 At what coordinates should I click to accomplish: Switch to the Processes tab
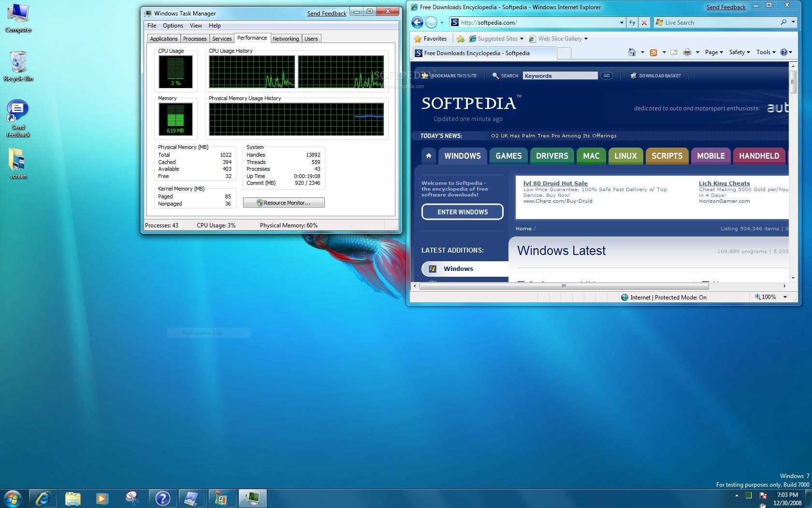click(x=195, y=39)
